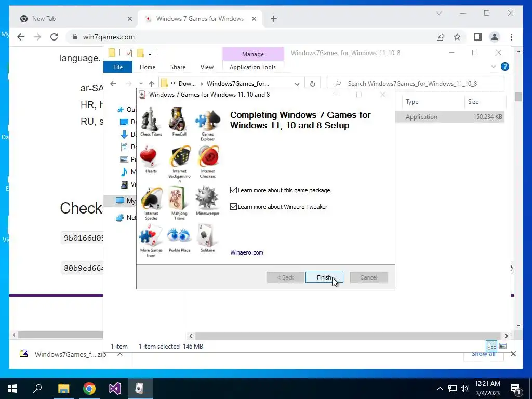
Task: Open the Chrome tab search chevron
Action: pos(438,13)
